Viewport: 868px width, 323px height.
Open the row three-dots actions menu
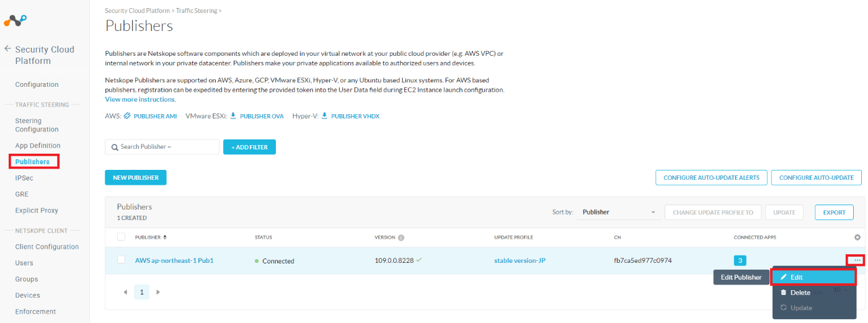point(857,260)
